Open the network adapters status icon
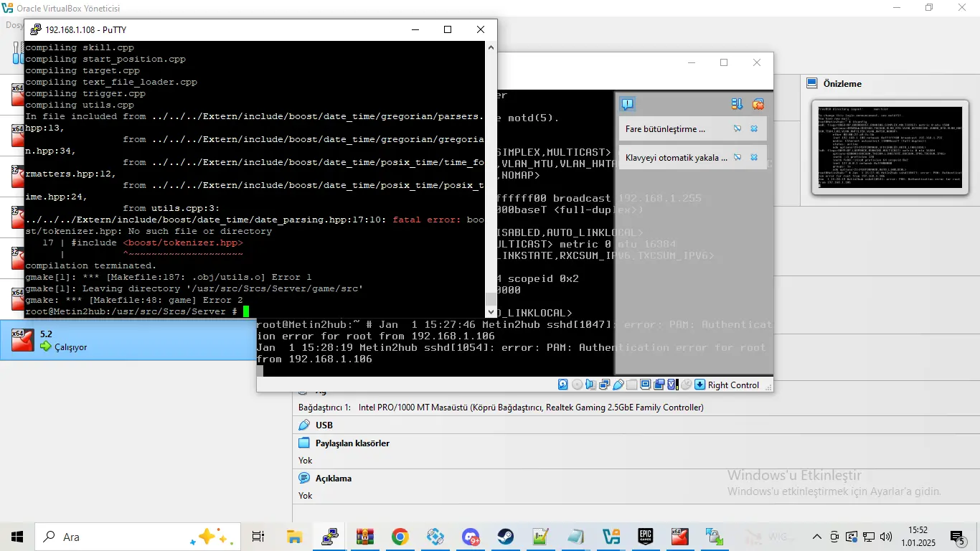This screenshot has width=980, height=551. tap(603, 385)
